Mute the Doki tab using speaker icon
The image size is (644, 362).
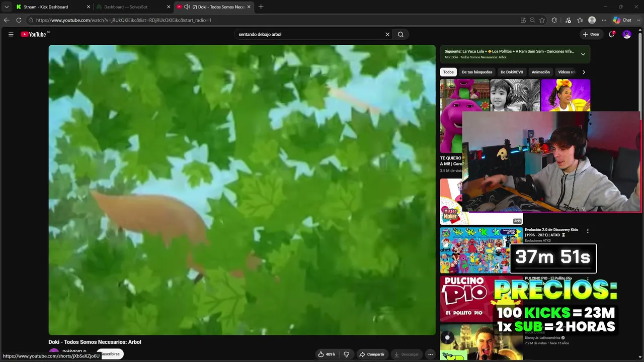pos(187,7)
